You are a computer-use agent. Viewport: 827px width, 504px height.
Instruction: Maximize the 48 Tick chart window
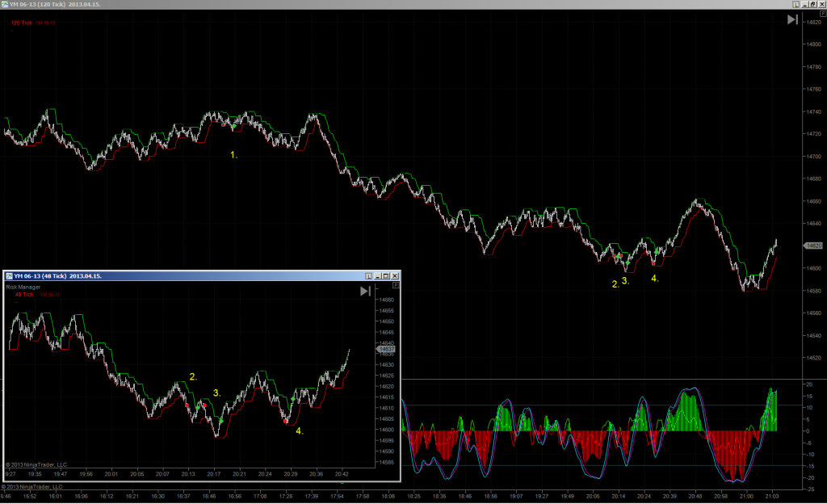point(386,275)
